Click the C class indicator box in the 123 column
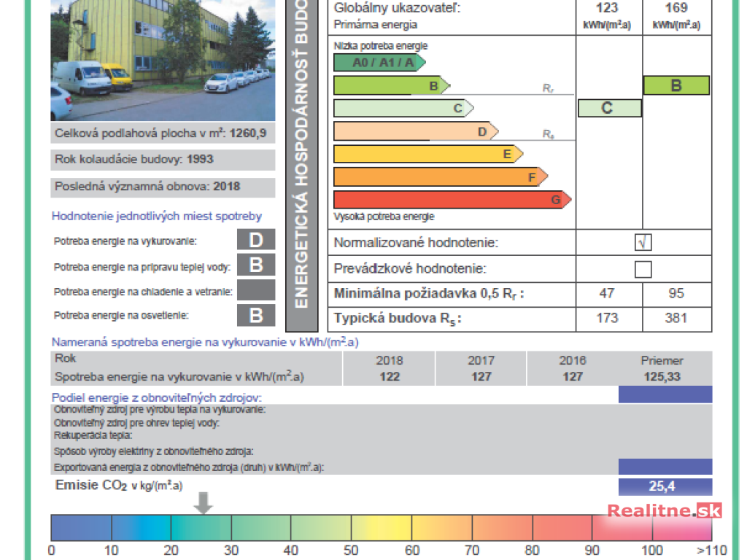 pos(609,108)
